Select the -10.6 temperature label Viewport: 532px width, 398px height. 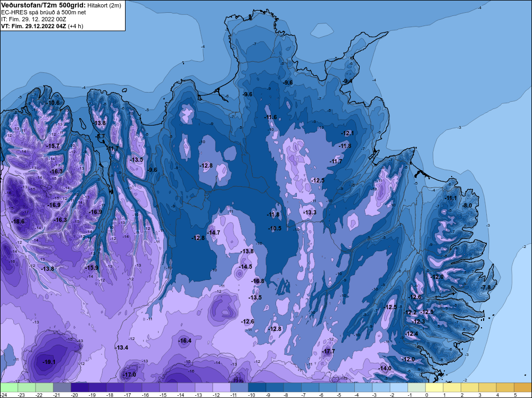[53, 103]
